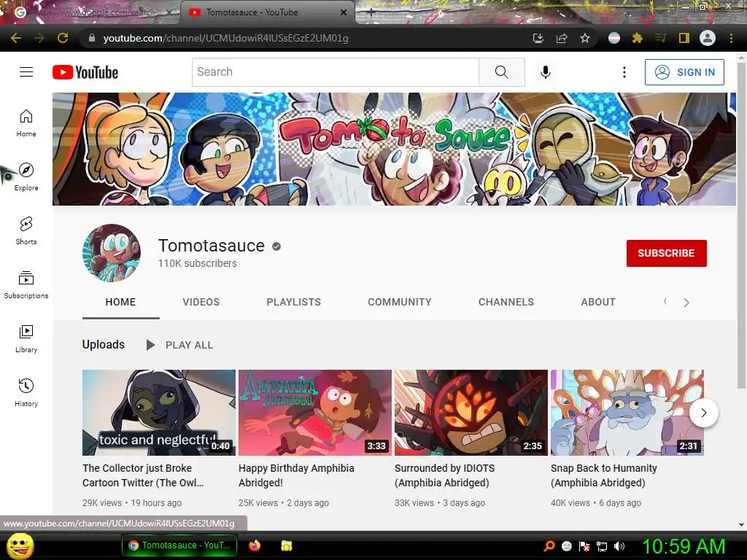Open the 0:40 Collector video thumbnail
The image size is (747, 560).
point(158,413)
